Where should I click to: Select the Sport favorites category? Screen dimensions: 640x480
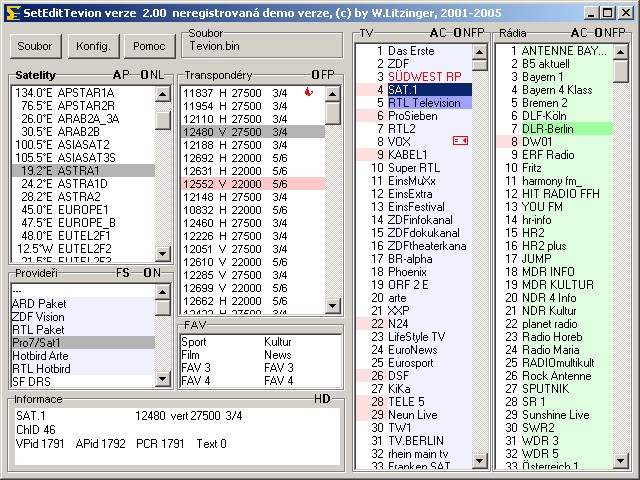click(x=194, y=342)
